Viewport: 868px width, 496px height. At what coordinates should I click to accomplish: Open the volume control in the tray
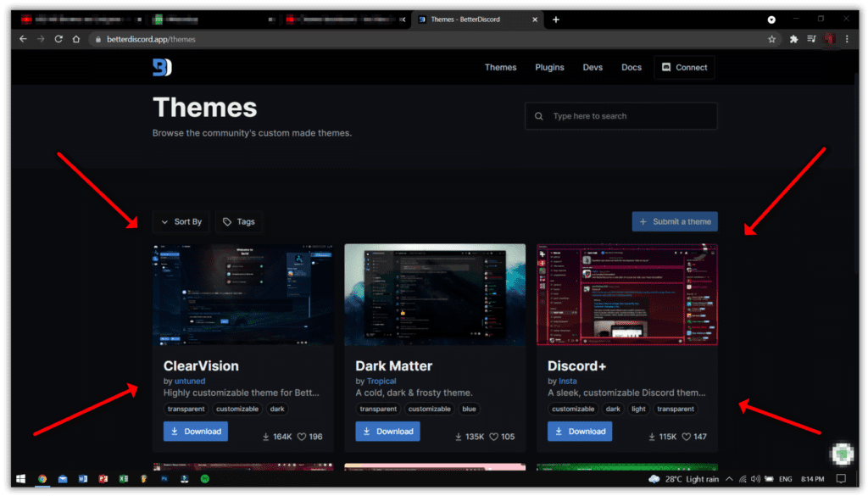click(x=755, y=479)
